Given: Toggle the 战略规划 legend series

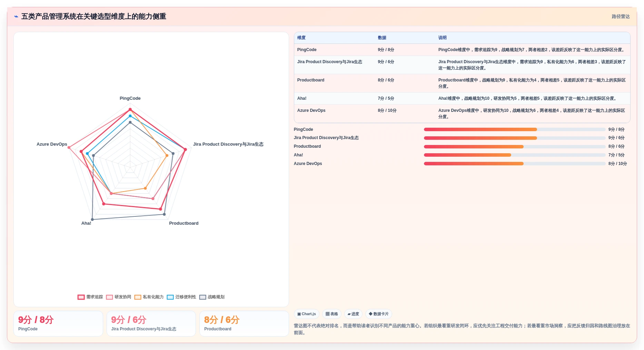Looking at the screenshot, I should pos(212,297).
